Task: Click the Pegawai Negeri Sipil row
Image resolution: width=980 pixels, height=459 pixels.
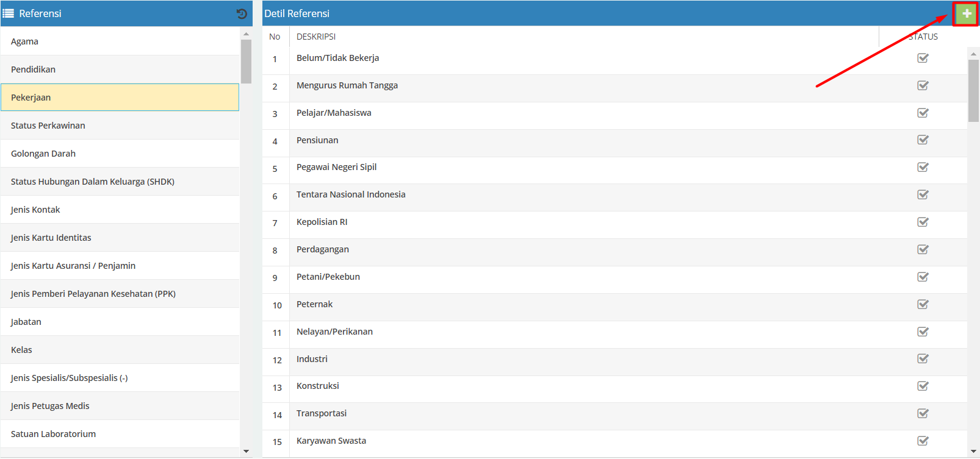Action: pyautogui.click(x=336, y=167)
